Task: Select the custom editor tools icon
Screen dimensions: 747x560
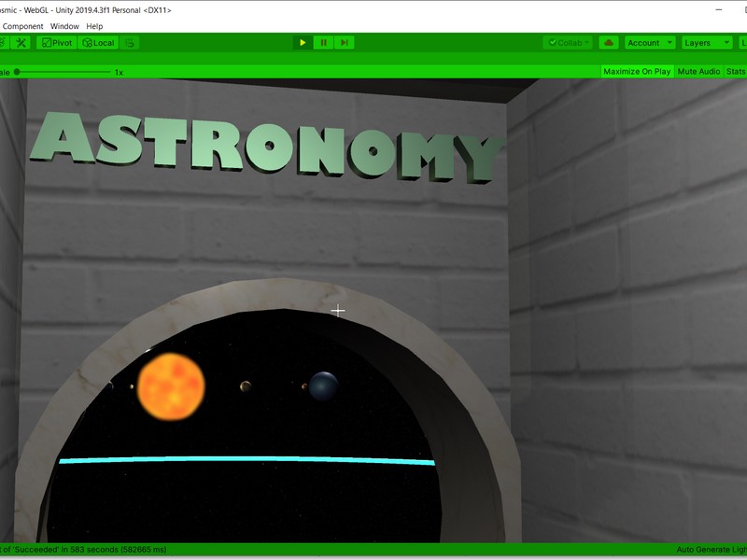Action: 21,43
